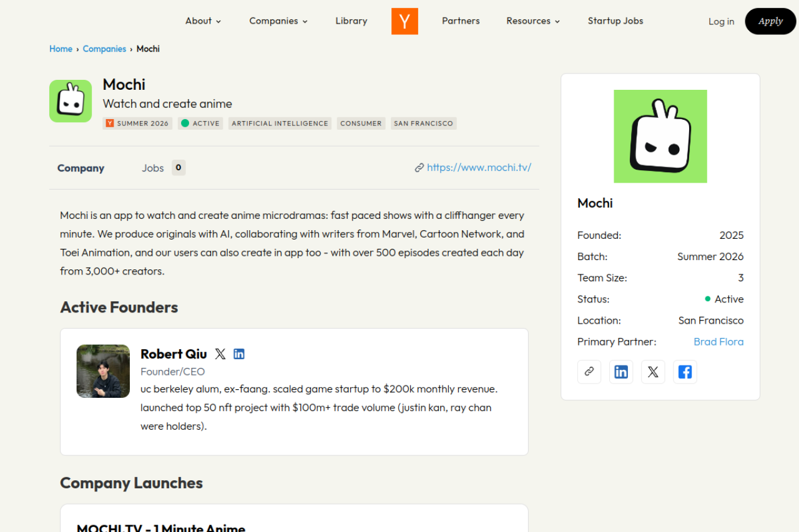This screenshot has height=532, width=799.
Task: Click the Team Size value 3
Action: [741, 278]
